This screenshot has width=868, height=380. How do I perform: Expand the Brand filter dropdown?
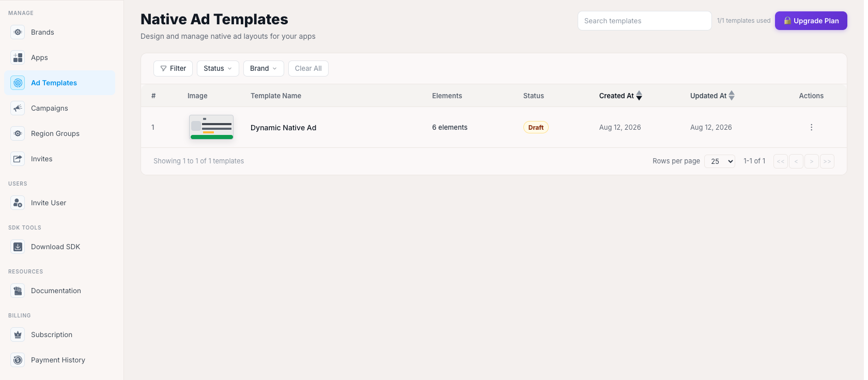[x=263, y=68]
